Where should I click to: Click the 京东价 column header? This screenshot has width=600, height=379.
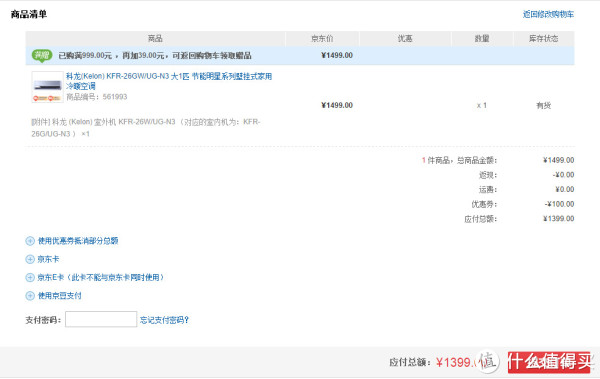coord(322,39)
